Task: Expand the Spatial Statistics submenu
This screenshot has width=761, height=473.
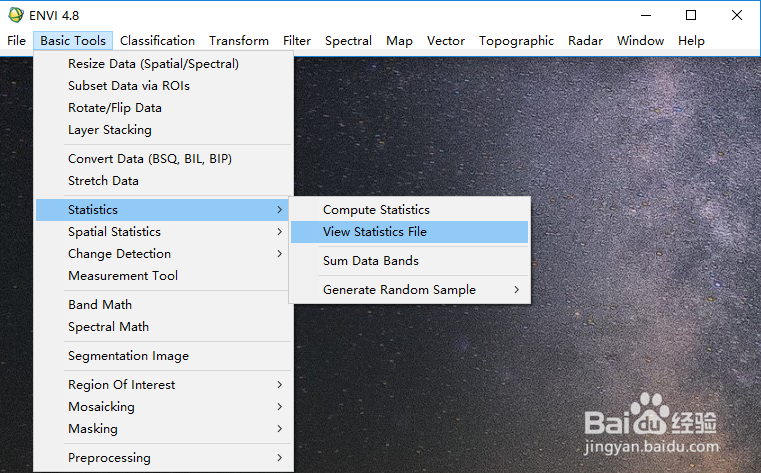Action: (x=114, y=232)
